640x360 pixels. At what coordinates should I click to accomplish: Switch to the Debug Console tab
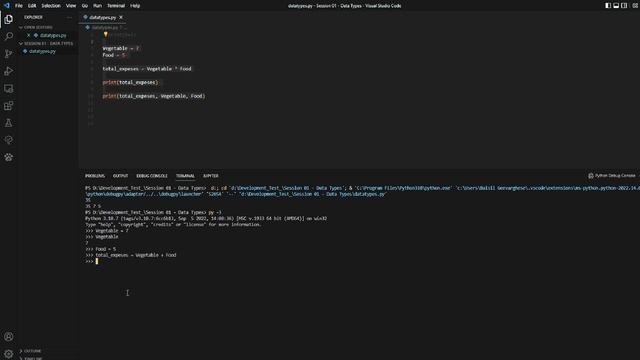[x=152, y=176]
